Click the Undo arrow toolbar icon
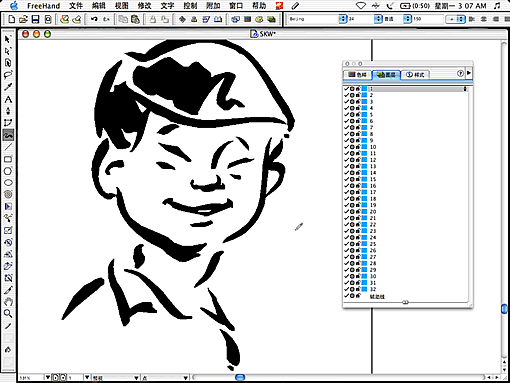Image resolution: width=510 pixels, height=383 pixels. (94, 19)
